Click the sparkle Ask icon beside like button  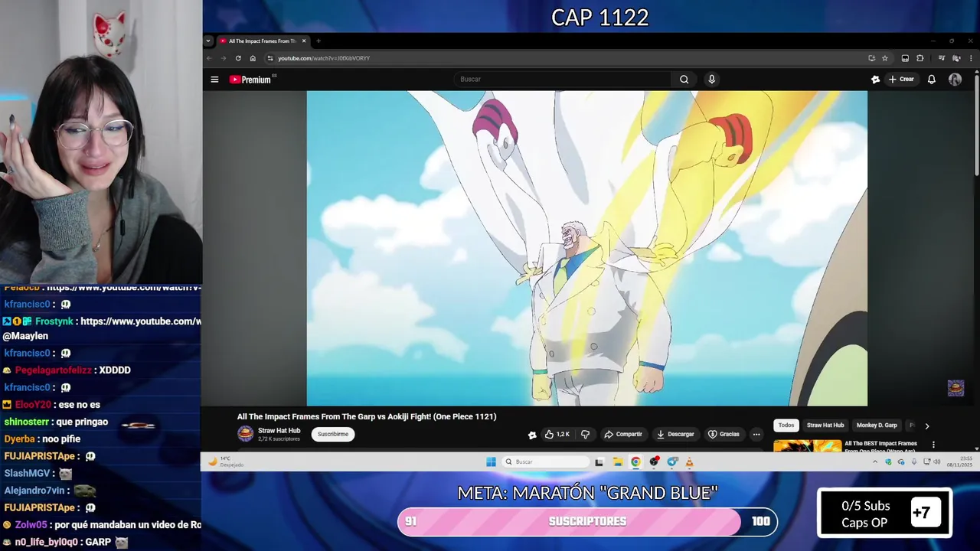(x=532, y=435)
